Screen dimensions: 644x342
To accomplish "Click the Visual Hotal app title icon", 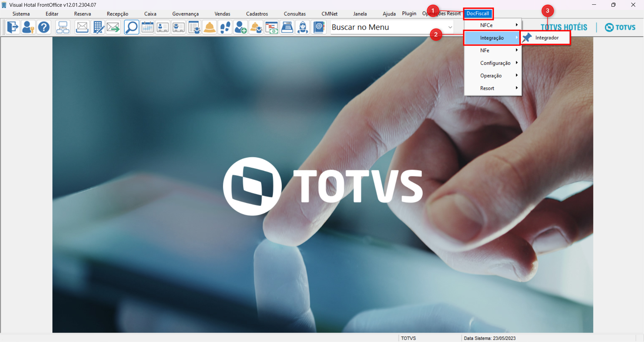I will (4, 5).
